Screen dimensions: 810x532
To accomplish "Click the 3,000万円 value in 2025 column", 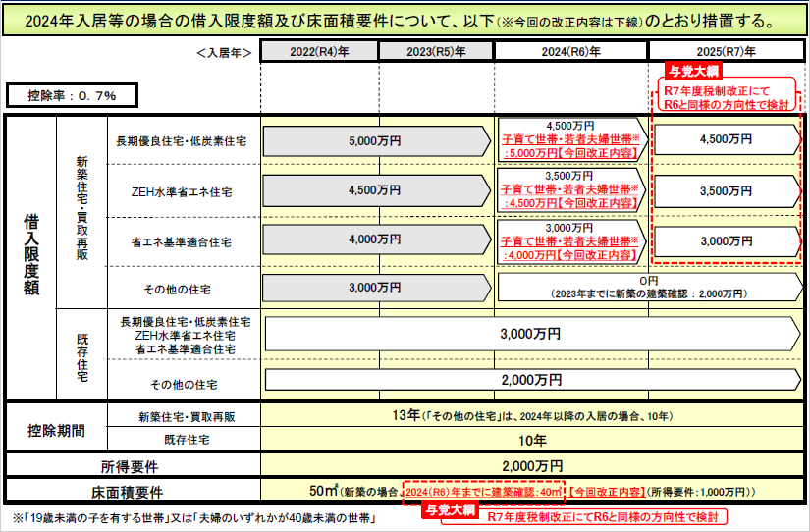I will click(726, 241).
